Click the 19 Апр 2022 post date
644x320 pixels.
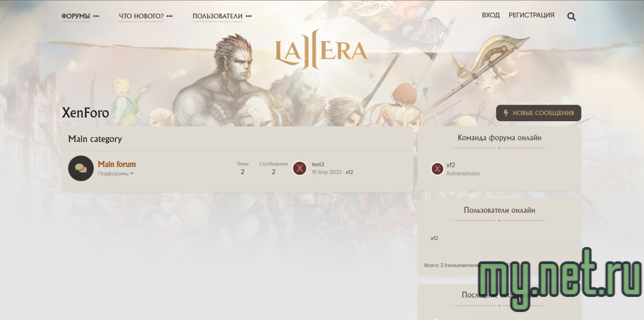326,172
